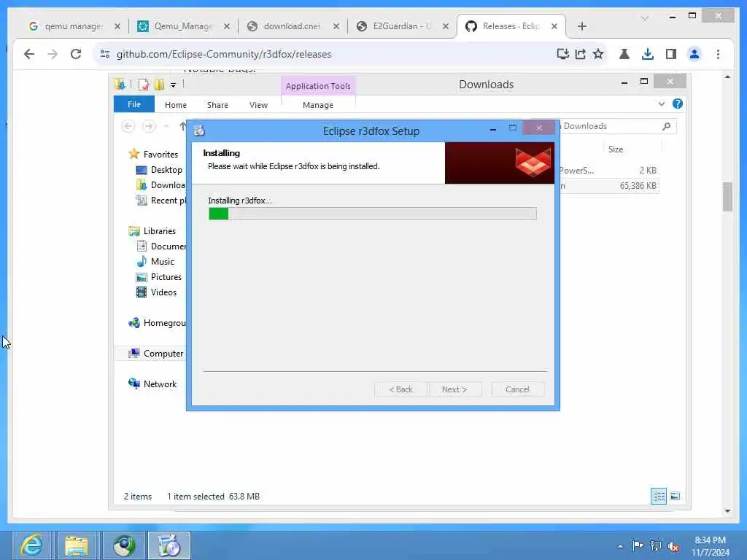Open Chrome profile avatar

(x=694, y=54)
